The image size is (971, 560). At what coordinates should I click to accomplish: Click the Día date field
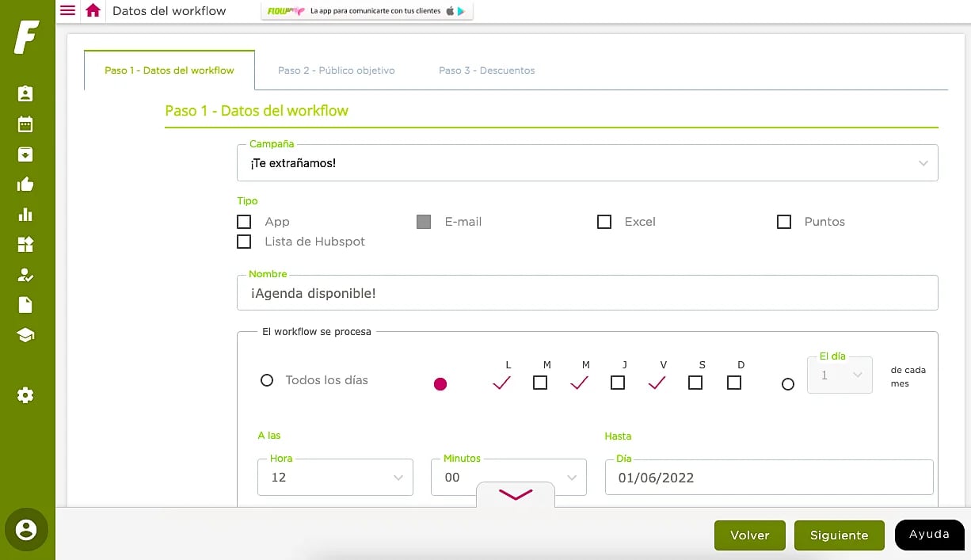click(769, 478)
